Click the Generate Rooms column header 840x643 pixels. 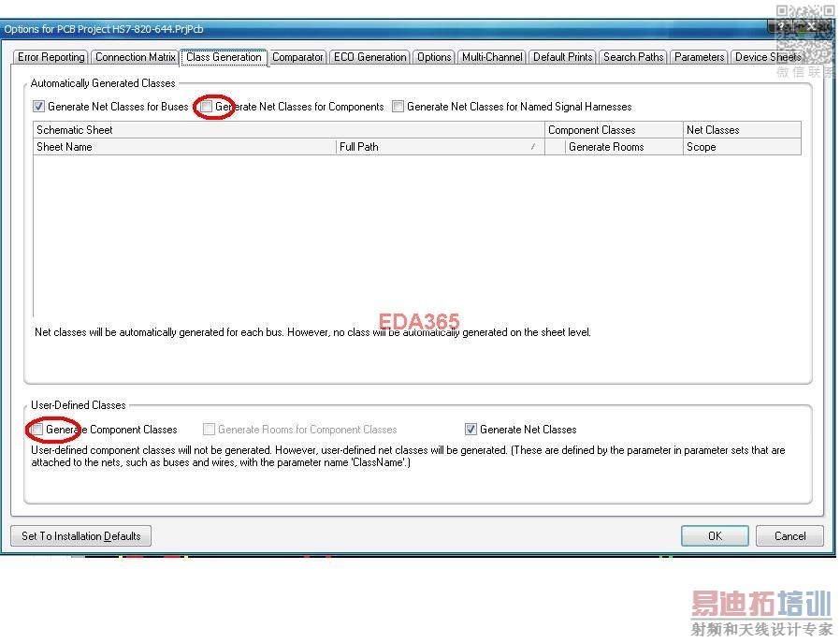624,147
